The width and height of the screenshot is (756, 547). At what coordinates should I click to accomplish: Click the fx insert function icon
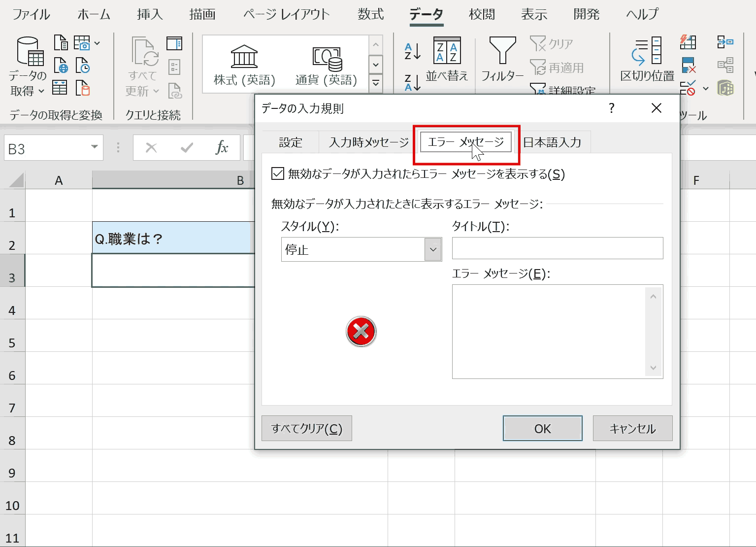coord(222,147)
